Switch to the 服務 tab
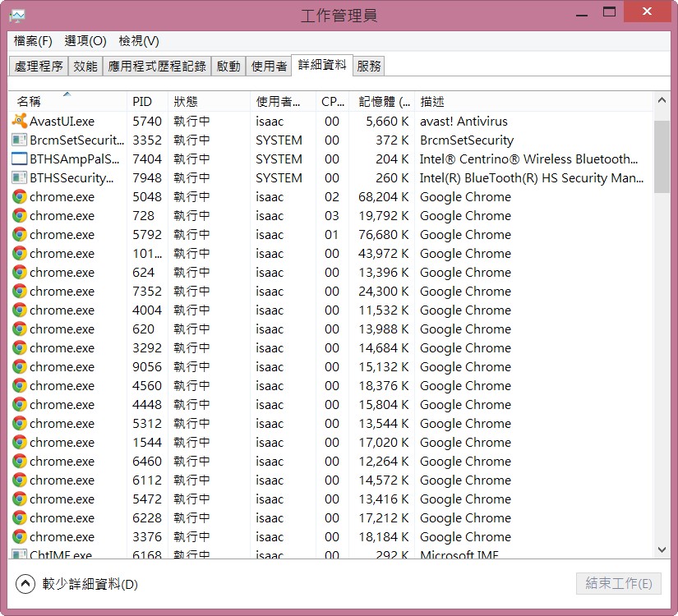 click(369, 67)
